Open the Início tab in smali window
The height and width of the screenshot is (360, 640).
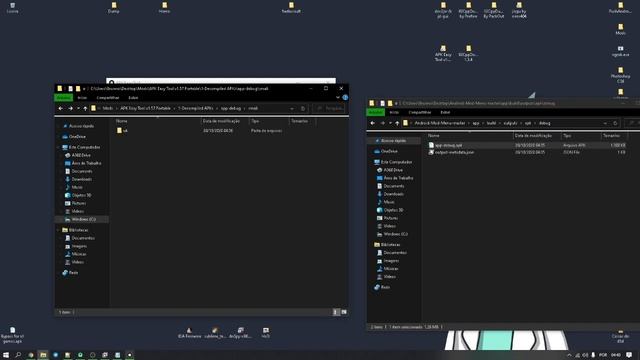(82, 98)
